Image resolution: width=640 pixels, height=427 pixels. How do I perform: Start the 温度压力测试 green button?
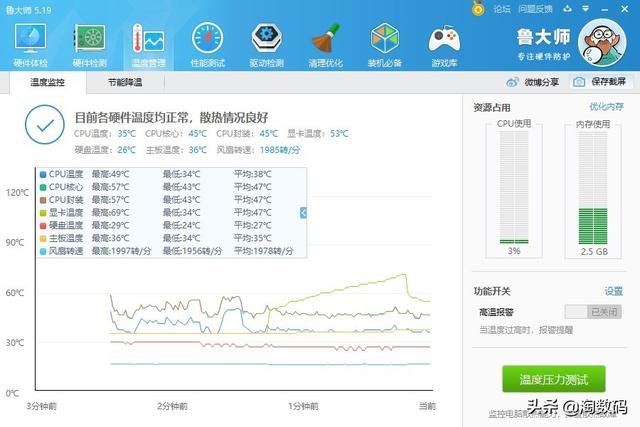coord(553,379)
